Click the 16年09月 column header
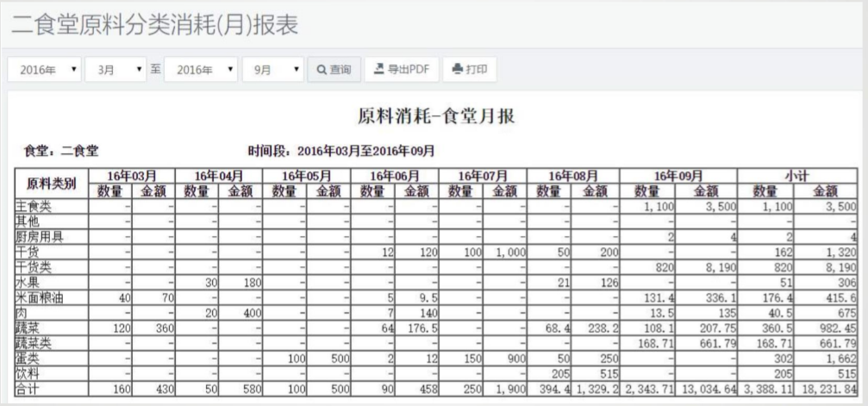The height and width of the screenshot is (406, 868). pyautogui.click(x=678, y=176)
